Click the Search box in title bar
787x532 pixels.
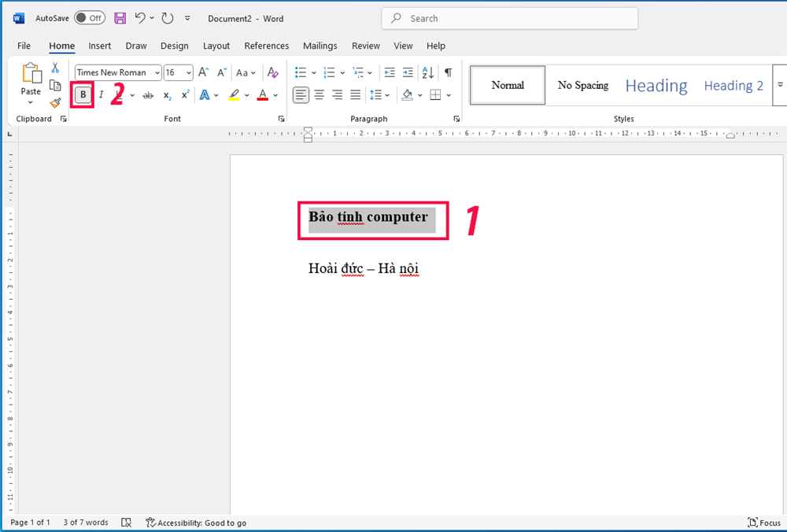coord(509,19)
